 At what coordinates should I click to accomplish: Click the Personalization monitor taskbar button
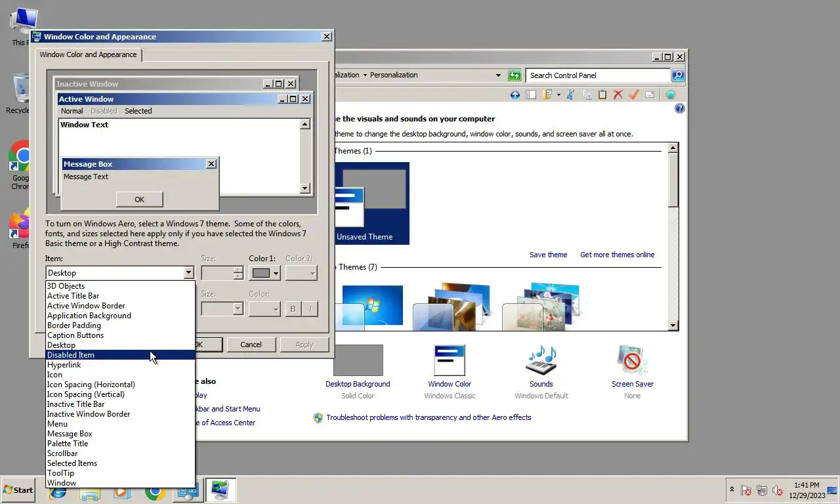[x=220, y=490]
